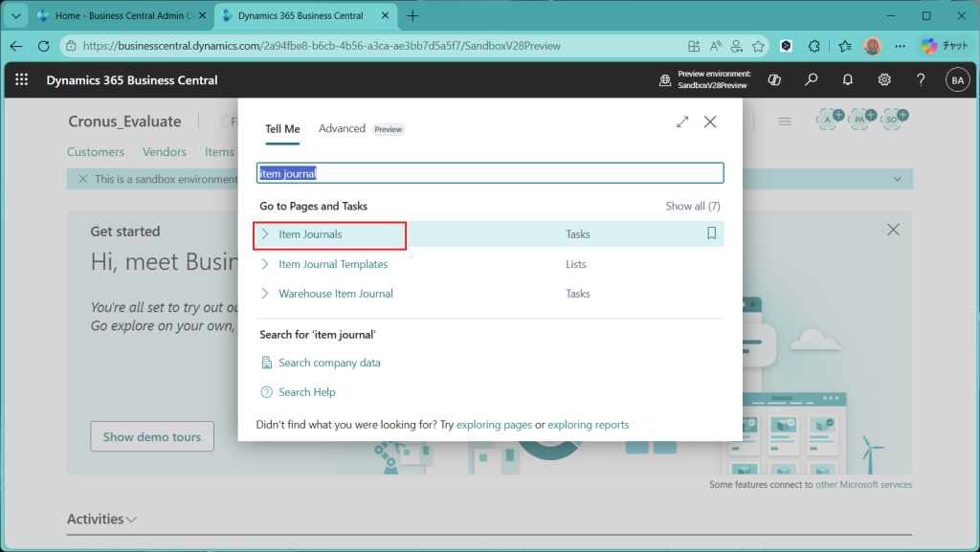Expand the Item Journal Templates chevron

tap(265, 264)
